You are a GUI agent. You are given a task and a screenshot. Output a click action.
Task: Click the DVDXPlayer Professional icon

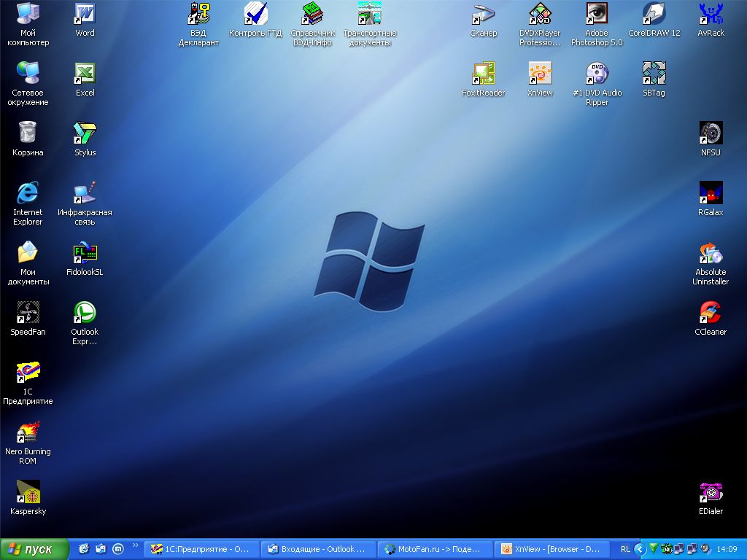coord(540,24)
